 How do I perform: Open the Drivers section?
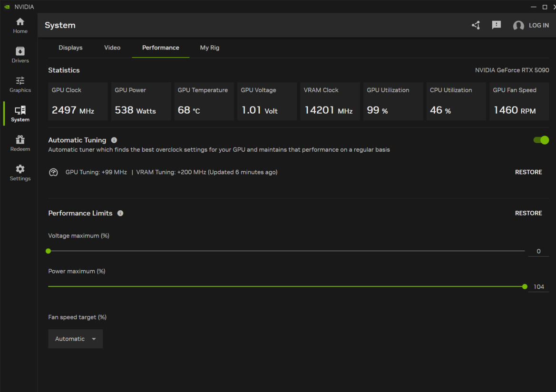20,55
